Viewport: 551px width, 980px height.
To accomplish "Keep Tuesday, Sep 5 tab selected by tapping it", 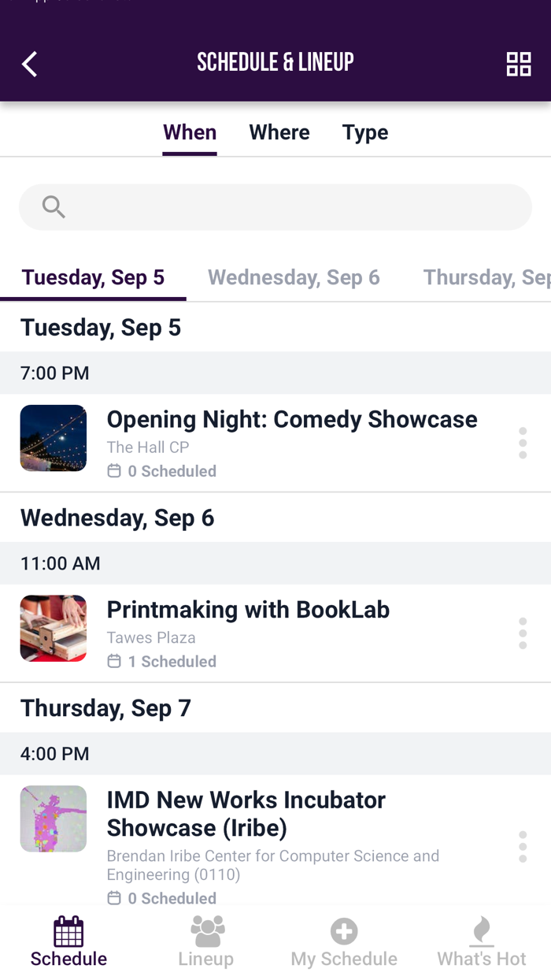I will click(93, 277).
